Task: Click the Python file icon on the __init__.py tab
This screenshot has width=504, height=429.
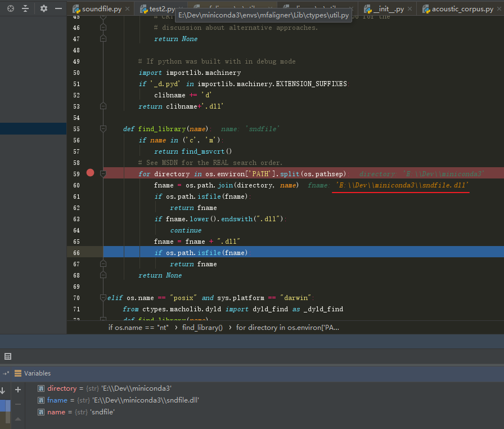Action: (x=368, y=9)
